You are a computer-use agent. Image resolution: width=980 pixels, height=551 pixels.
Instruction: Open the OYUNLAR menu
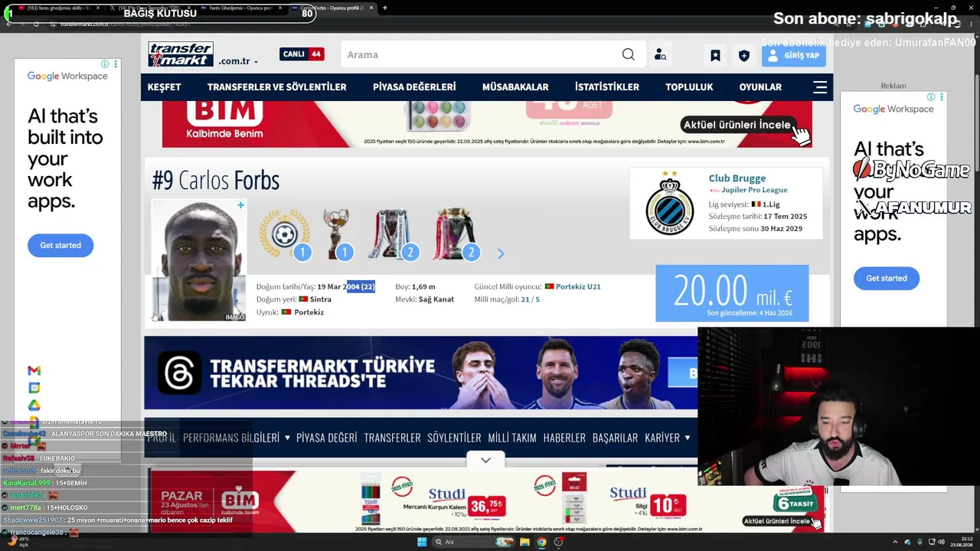[x=760, y=87]
